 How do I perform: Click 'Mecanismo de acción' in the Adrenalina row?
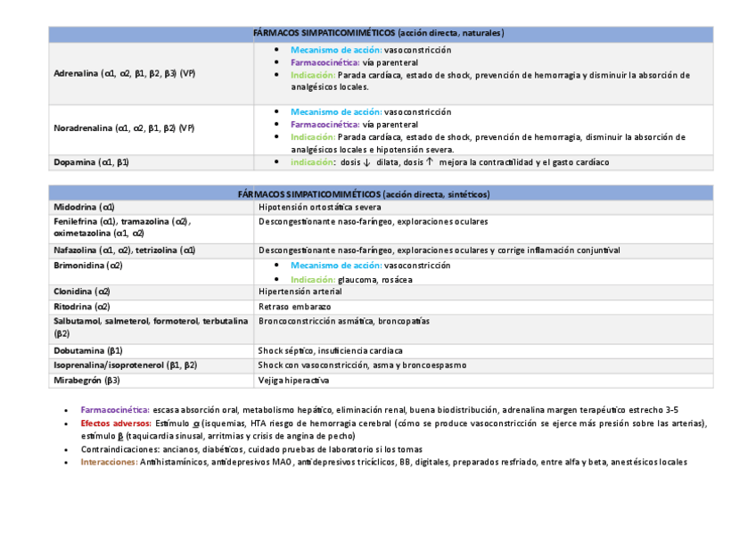[x=336, y=50]
